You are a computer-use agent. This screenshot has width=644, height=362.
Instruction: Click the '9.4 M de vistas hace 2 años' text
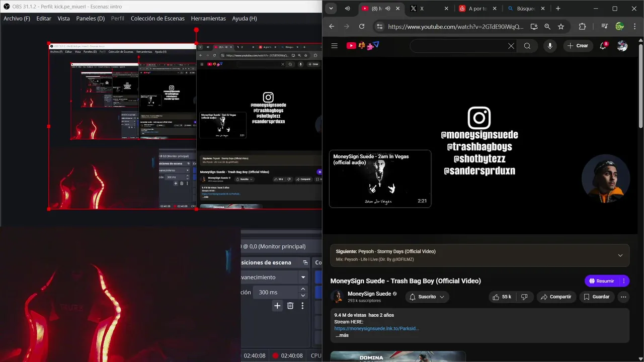point(364,315)
